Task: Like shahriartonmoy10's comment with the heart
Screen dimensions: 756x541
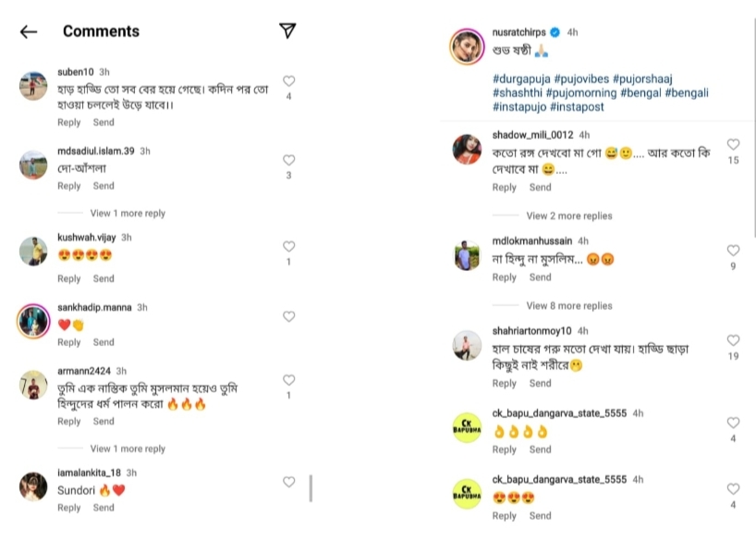Action: (x=733, y=340)
